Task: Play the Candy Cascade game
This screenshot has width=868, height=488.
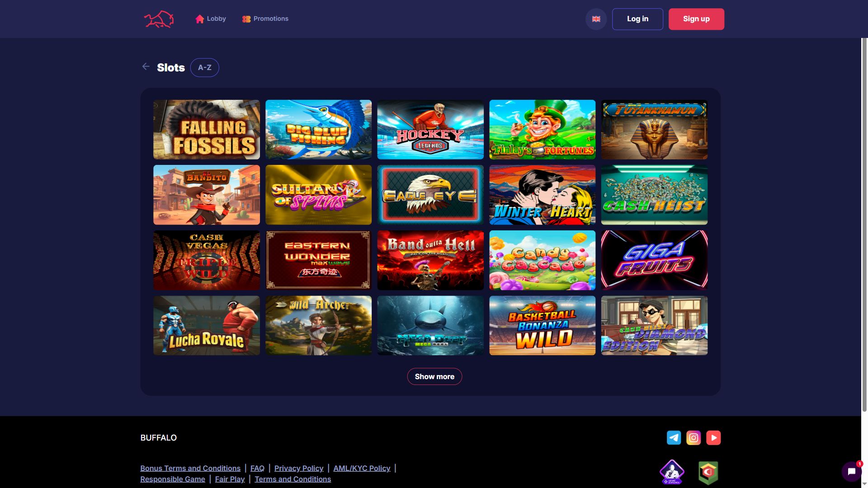Action: [x=542, y=260]
